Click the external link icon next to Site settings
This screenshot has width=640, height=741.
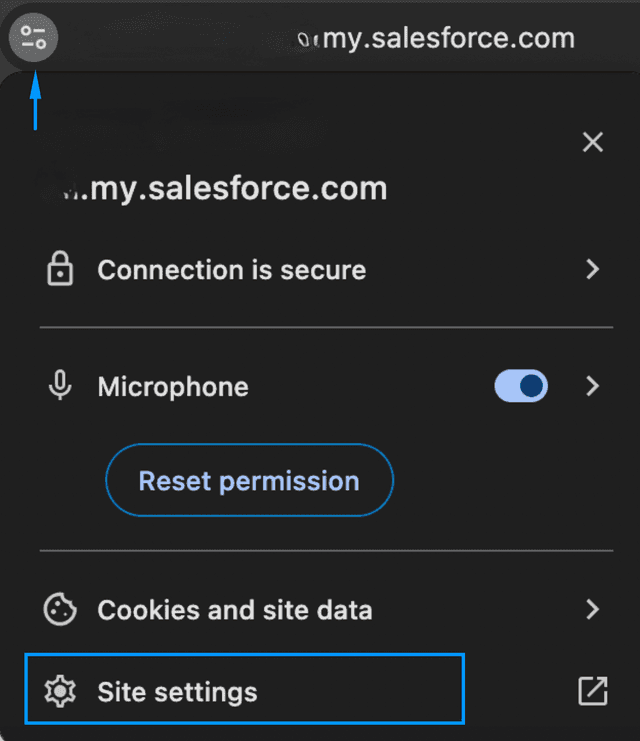coord(593,691)
